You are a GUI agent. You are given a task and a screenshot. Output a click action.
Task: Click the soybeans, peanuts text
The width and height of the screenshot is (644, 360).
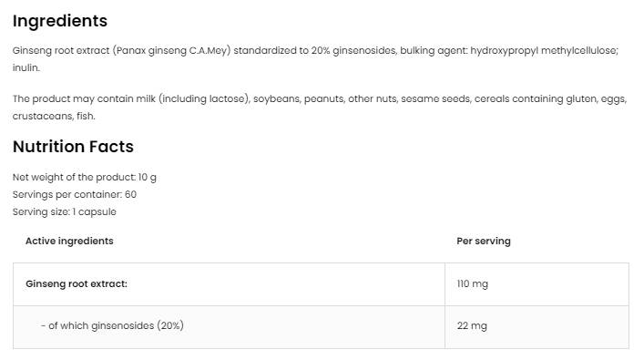[x=299, y=99]
